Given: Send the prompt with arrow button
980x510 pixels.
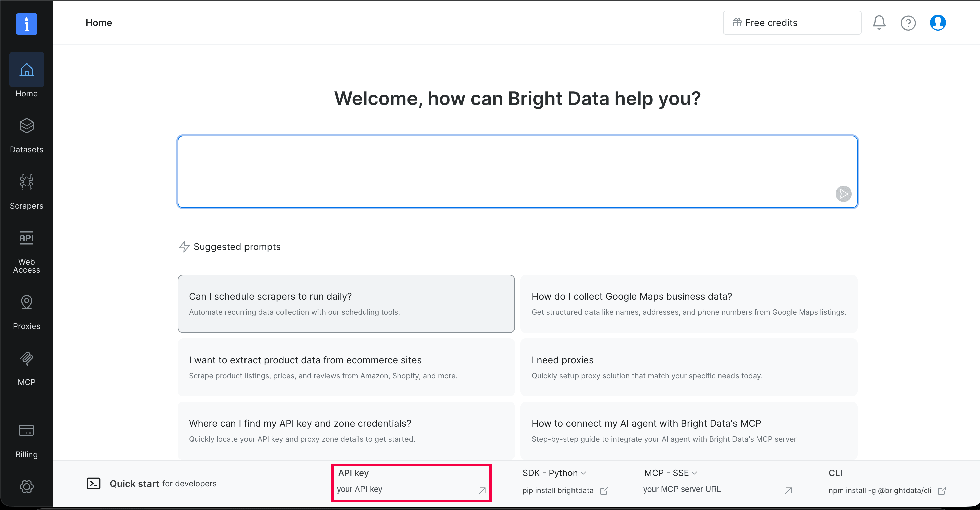Looking at the screenshot, I should pos(843,194).
